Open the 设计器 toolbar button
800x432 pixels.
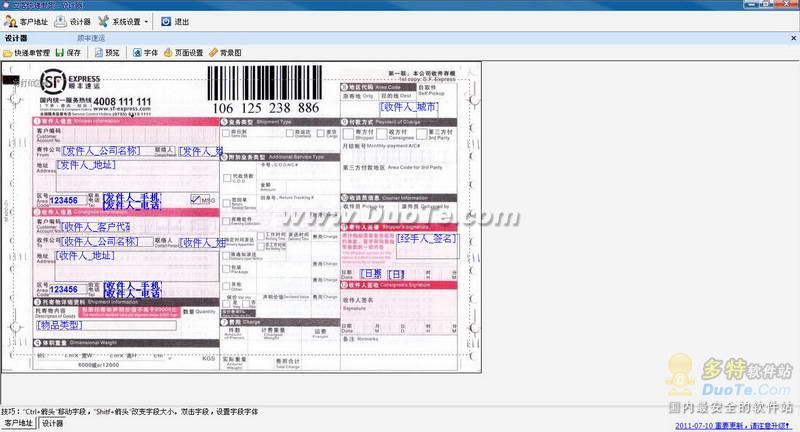73,22
